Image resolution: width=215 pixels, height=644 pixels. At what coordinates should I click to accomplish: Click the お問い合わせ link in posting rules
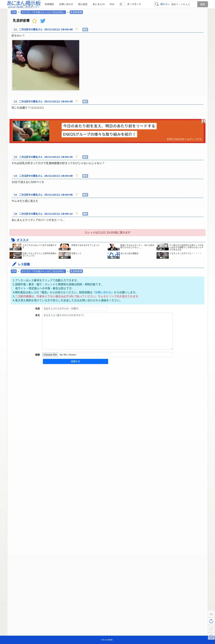click(x=103, y=292)
